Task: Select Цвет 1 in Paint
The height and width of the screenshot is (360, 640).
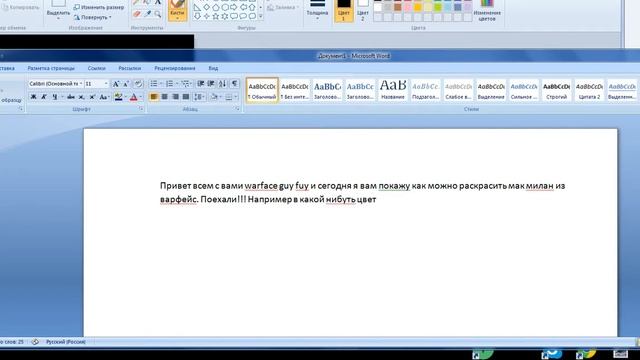Action: (x=344, y=11)
